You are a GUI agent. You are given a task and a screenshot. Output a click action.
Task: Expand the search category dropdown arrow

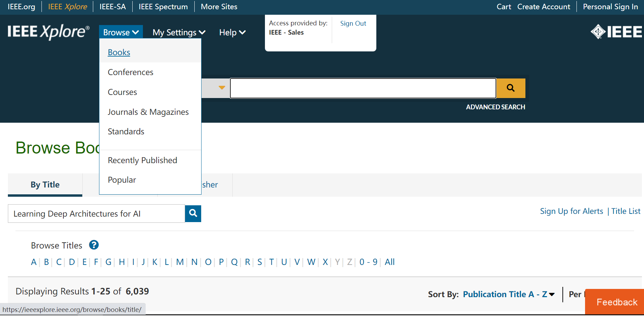coord(222,88)
